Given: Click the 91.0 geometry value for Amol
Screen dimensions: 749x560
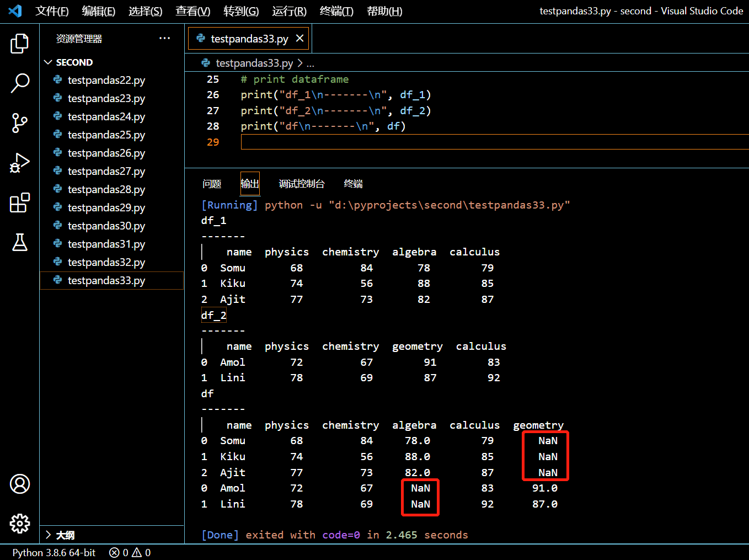Looking at the screenshot, I should click(x=545, y=488).
